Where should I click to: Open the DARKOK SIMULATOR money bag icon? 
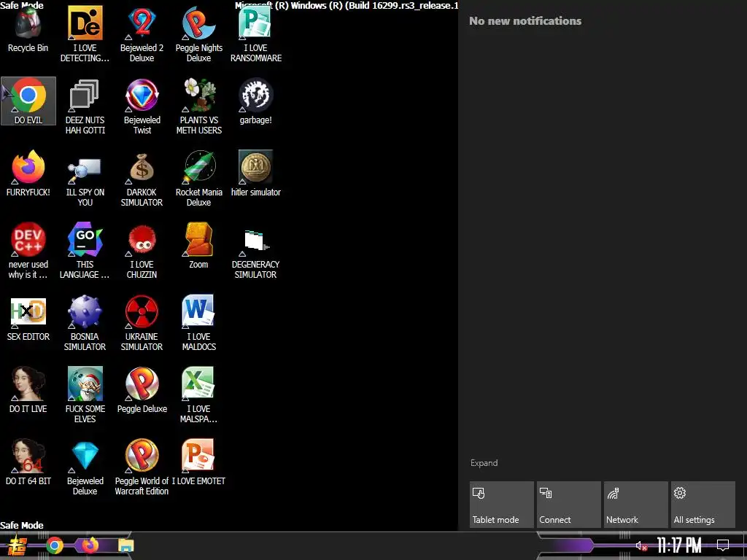142,179
